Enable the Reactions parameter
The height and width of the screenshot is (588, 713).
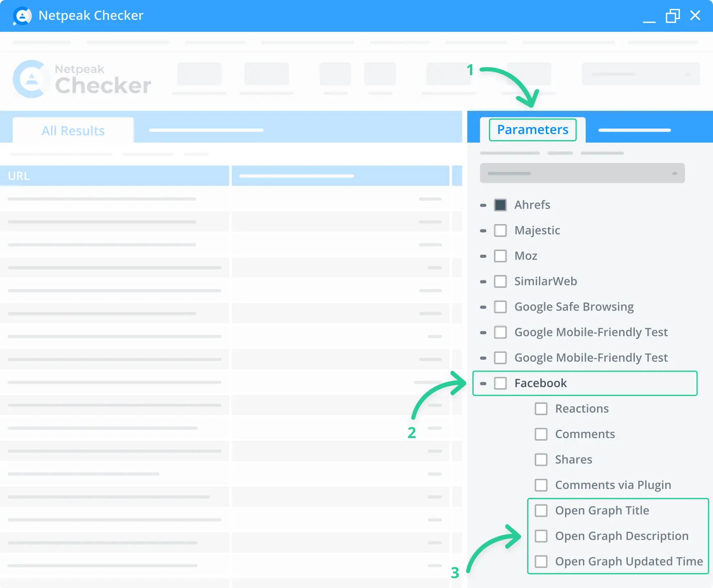(541, 409)
